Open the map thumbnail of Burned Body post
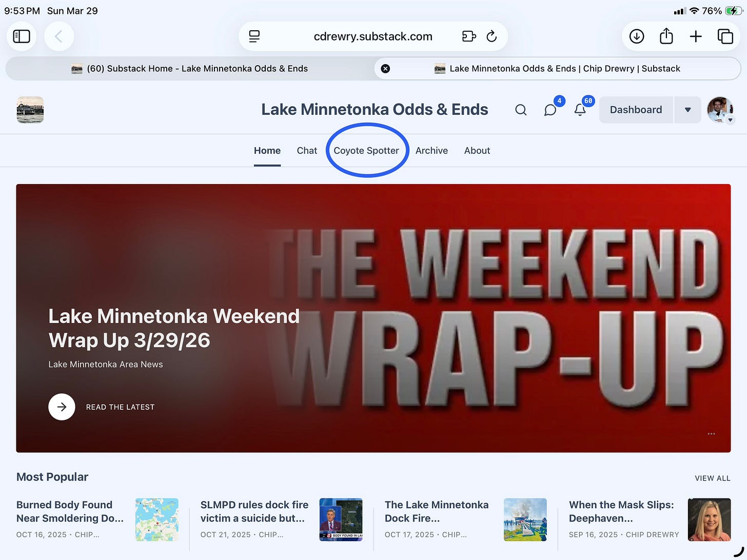This screenshot has height=560, width=747. [157, 519]
